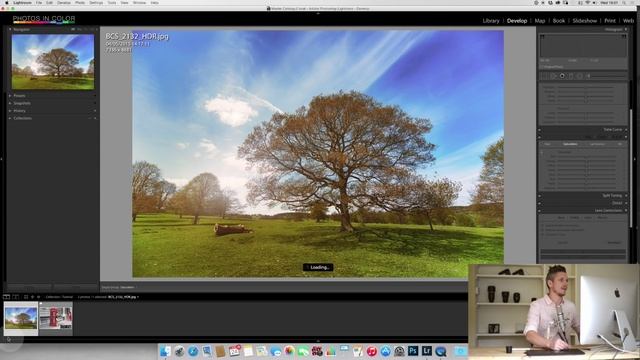Open iTunes from the Dock
This screenshot has width=640, height=360.
371,351
